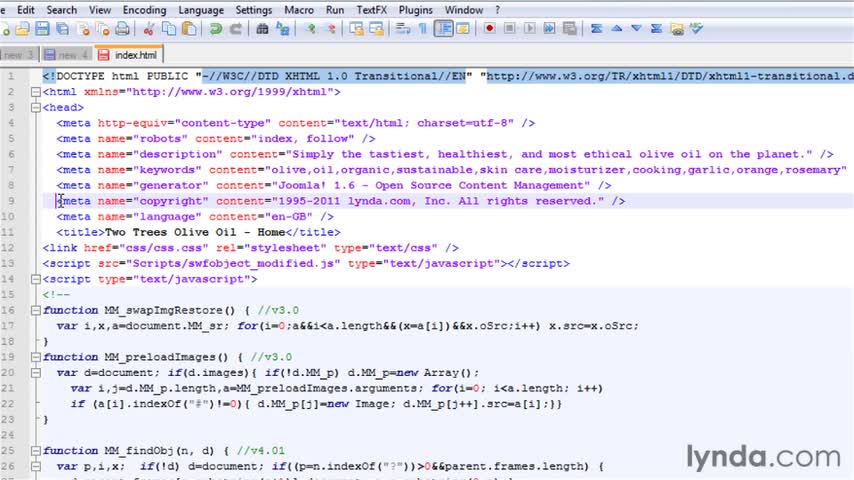Play back the recorded macro
This screenshot has width=854, height=480.
coord(529,29)
